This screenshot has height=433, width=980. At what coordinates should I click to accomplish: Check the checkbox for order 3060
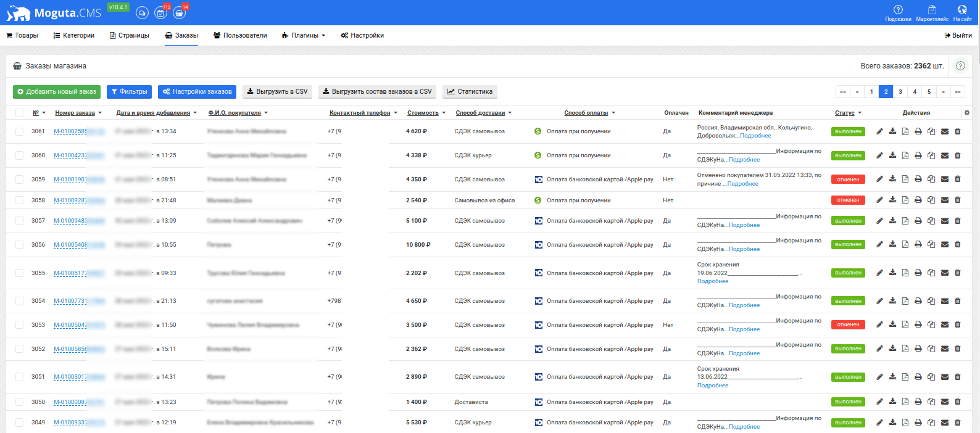tap(19, 155)
